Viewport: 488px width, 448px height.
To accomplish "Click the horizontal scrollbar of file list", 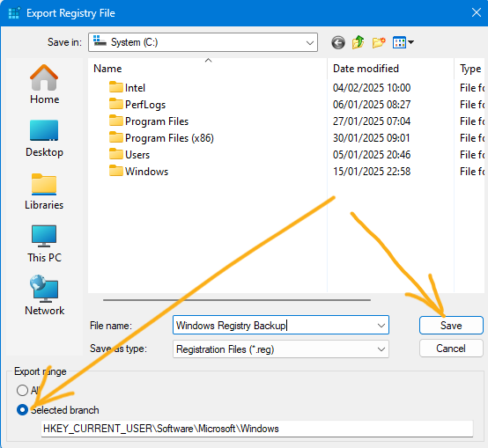I will coord(237,300).
